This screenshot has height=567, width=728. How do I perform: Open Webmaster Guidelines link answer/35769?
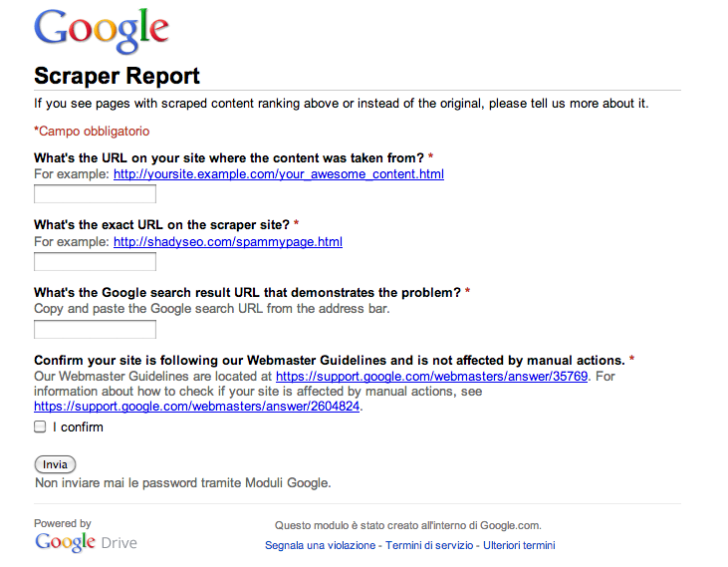(x=432, y=376)
